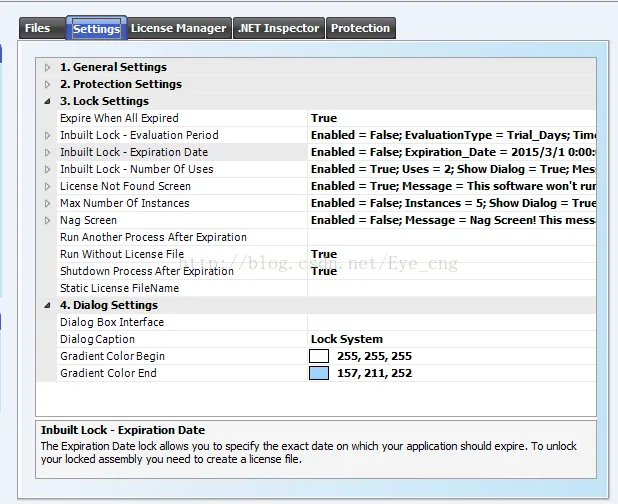The height and width of the screenshot is (504, 618).
Task: Expand Max Number Of Instances property
Action: pos(47,203)
